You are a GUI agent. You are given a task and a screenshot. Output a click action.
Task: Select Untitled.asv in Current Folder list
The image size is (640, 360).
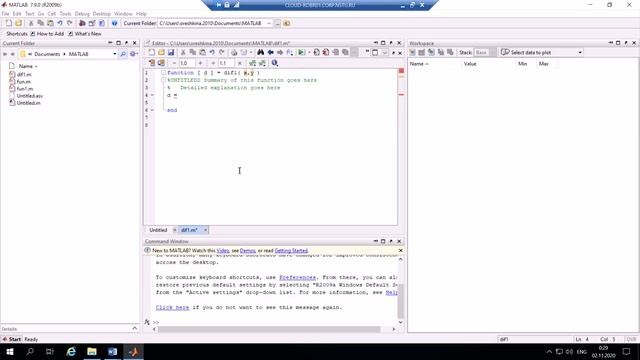(29, 96)
